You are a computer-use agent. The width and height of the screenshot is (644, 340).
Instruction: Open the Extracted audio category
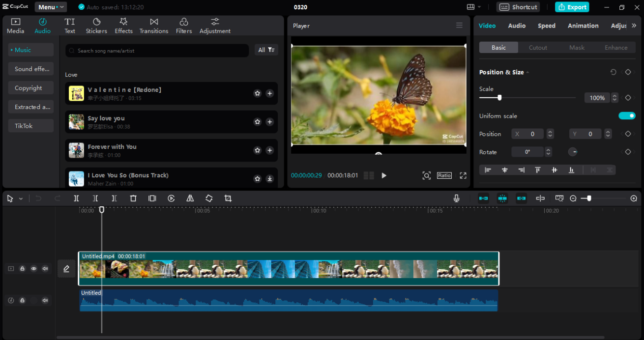click(31, 107)
